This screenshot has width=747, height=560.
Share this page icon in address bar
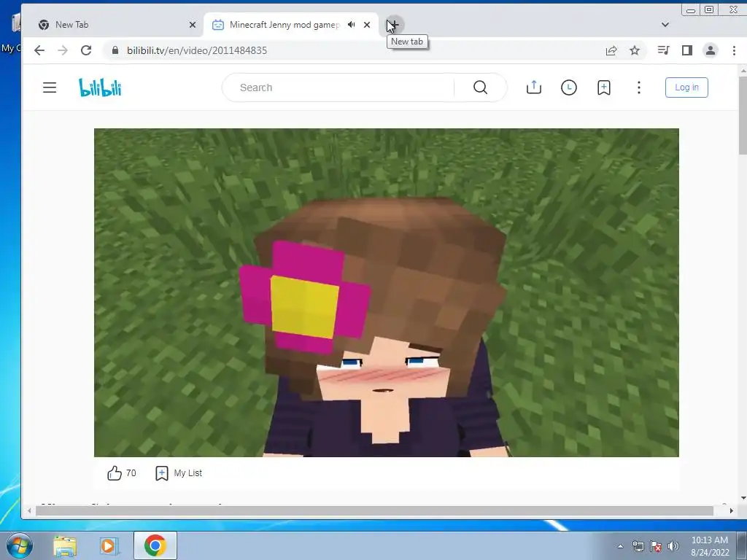pos(611,50)
